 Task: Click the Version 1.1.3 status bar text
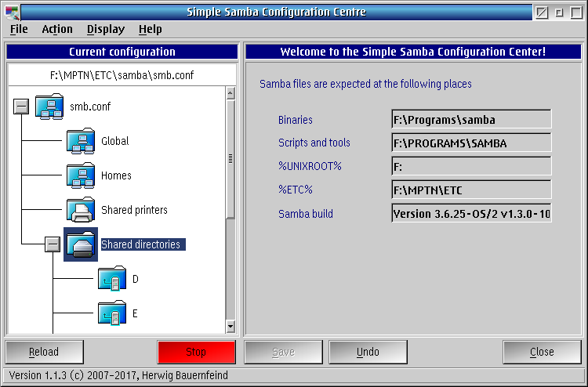click(x=118, y=375)
